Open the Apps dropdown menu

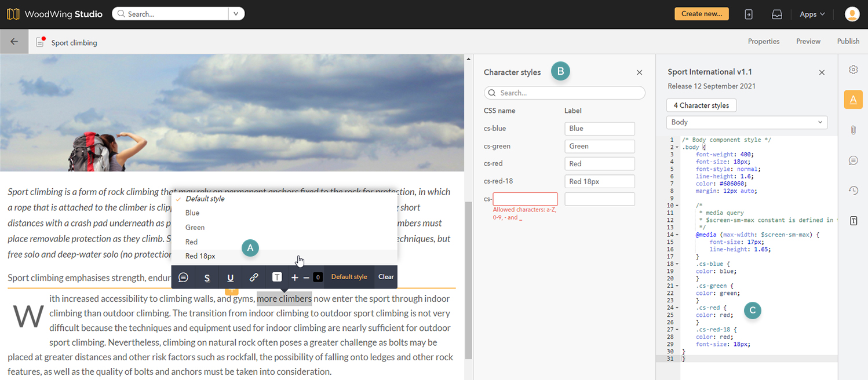812,14
